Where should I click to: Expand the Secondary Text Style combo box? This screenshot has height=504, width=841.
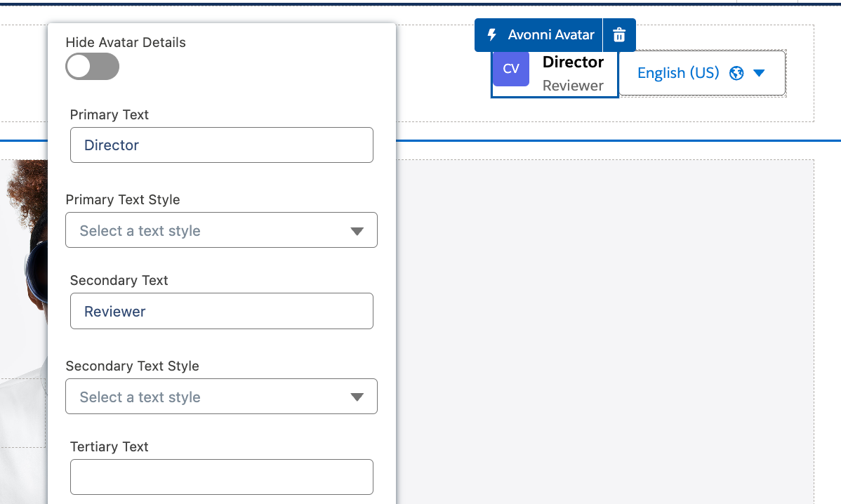pos(211,397)
